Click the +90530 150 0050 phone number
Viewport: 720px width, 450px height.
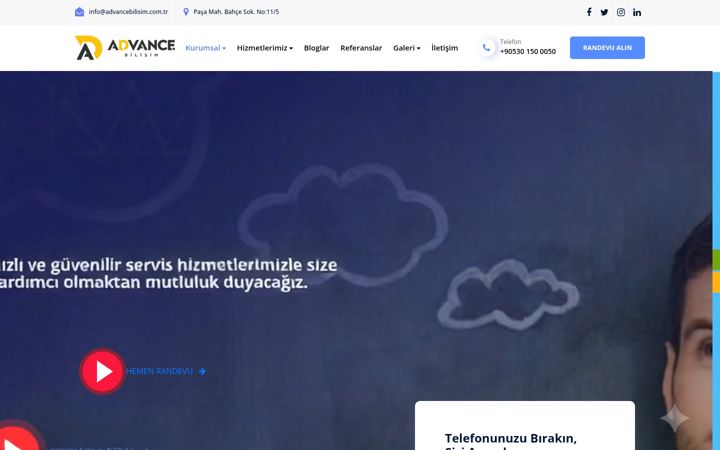click(x=528, y=51)
